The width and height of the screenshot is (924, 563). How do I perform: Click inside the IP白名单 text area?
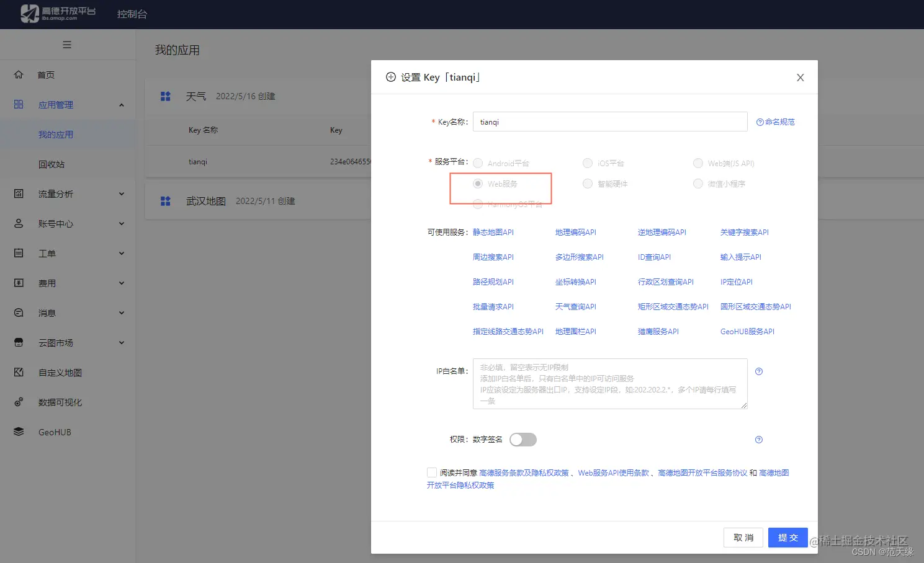point(609,384)
